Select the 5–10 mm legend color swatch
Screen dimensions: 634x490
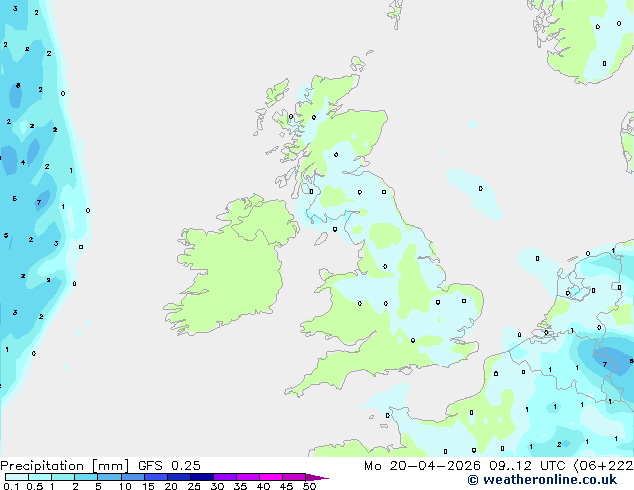tap(109, 477)
